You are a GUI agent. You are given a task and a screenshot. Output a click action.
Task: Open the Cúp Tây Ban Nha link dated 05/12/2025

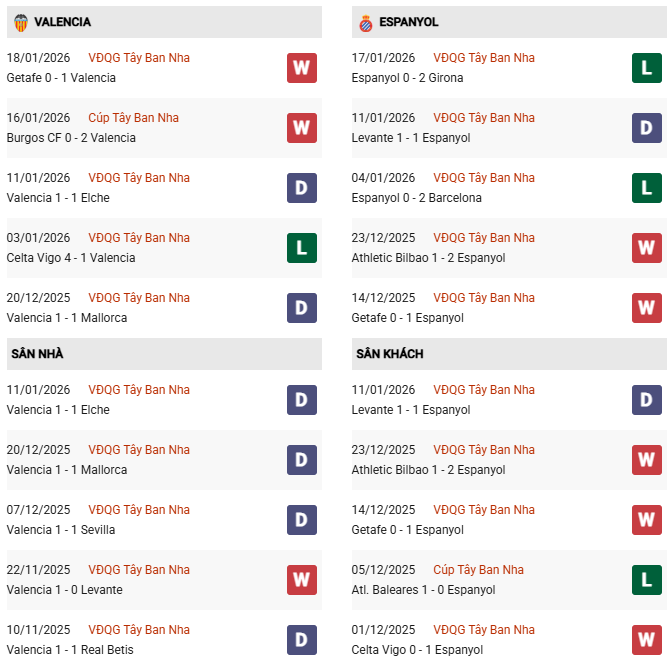pyautogui.click(x=478, y=570)
